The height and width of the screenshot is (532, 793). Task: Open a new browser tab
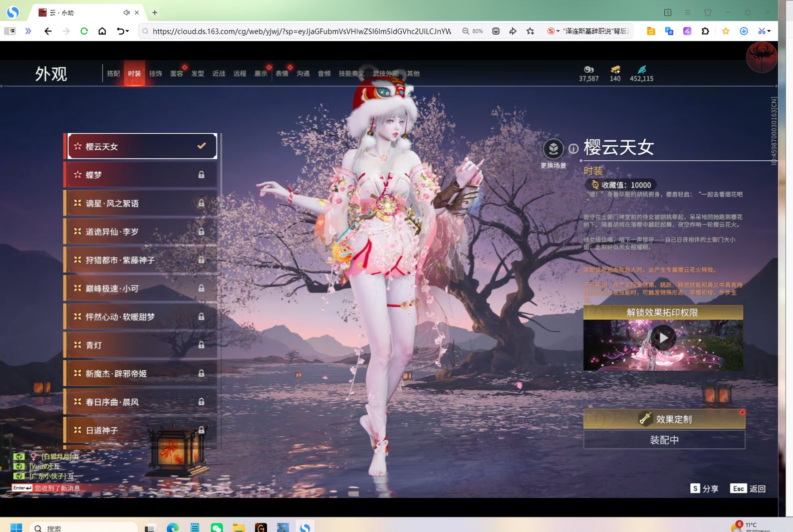[155, 13]
